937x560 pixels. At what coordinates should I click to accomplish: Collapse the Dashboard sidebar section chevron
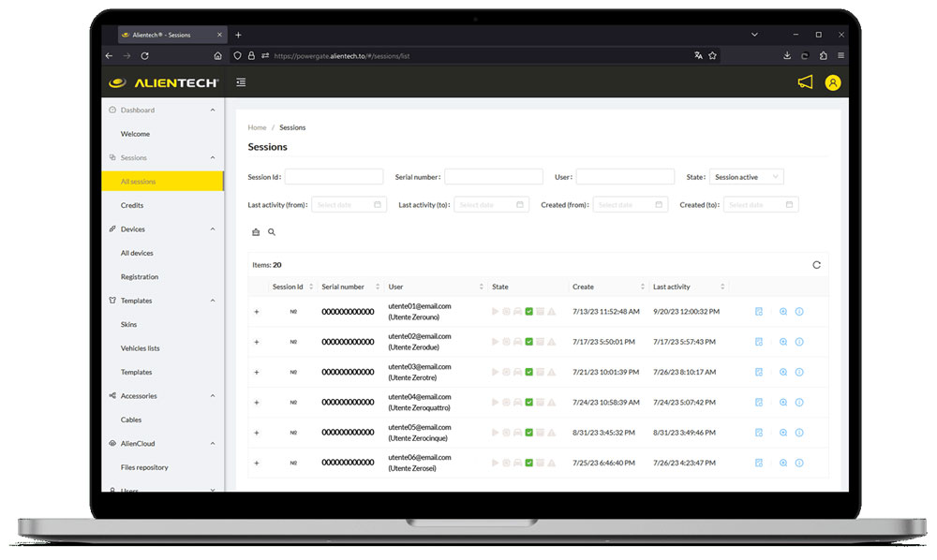click(x=213, y=110)
